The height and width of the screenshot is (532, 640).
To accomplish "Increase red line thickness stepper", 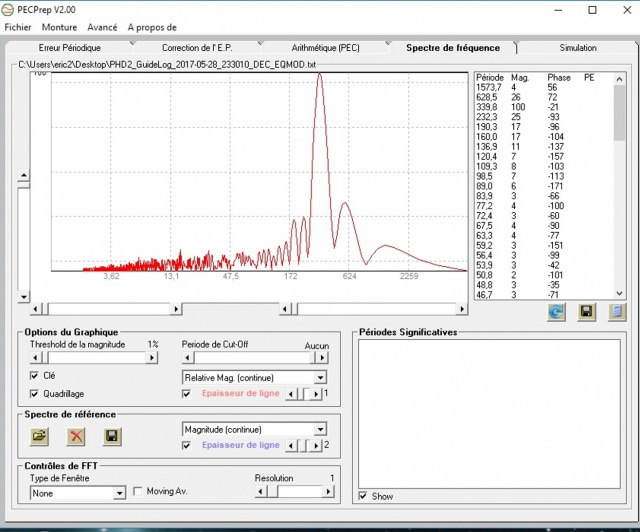I will coord(316,394).
